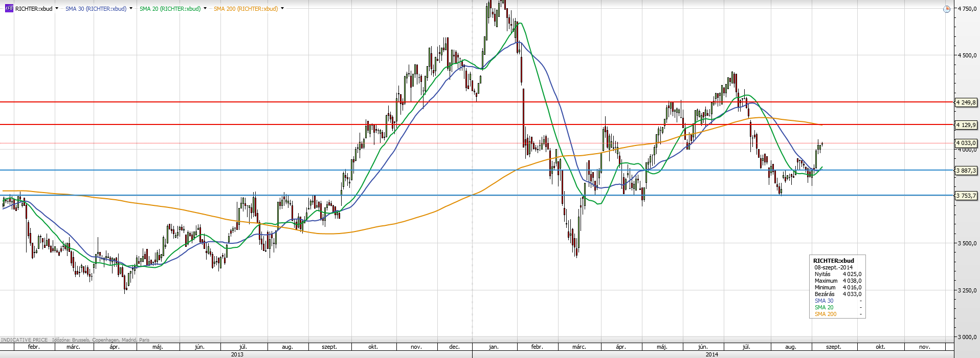Open the RICHTER:xbud instrument dropdown arrow
Screen dimensions: 980x358
pyautogui.click(x=56, y=9)
